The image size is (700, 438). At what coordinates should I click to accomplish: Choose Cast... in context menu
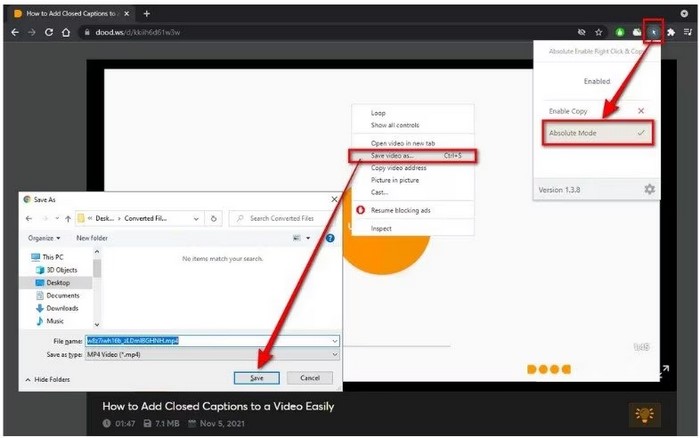point(379,192)
